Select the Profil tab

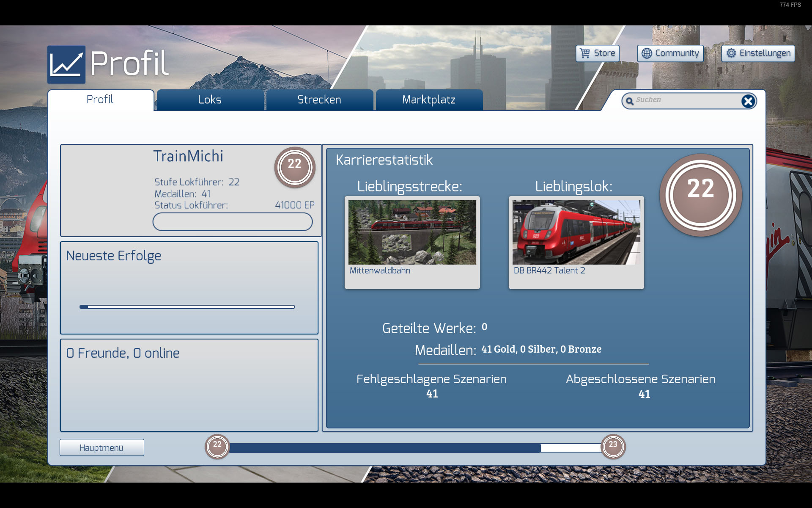(x=100, y=100)
